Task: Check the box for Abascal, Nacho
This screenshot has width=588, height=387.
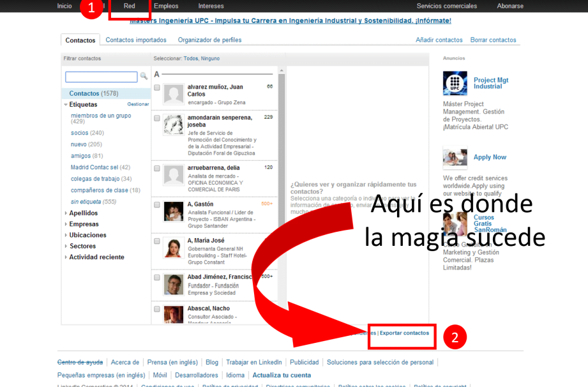Action: 157,309
